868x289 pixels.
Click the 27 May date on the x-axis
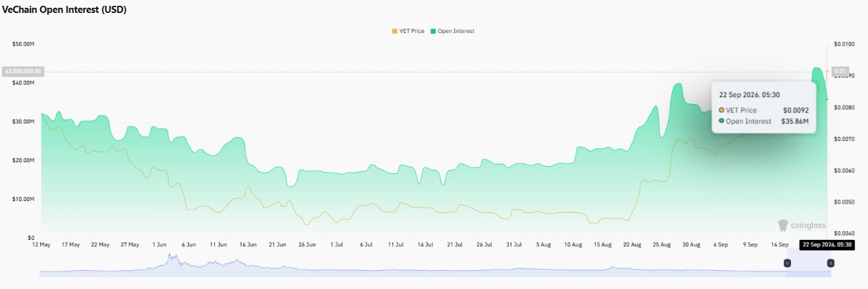point(130,245)
